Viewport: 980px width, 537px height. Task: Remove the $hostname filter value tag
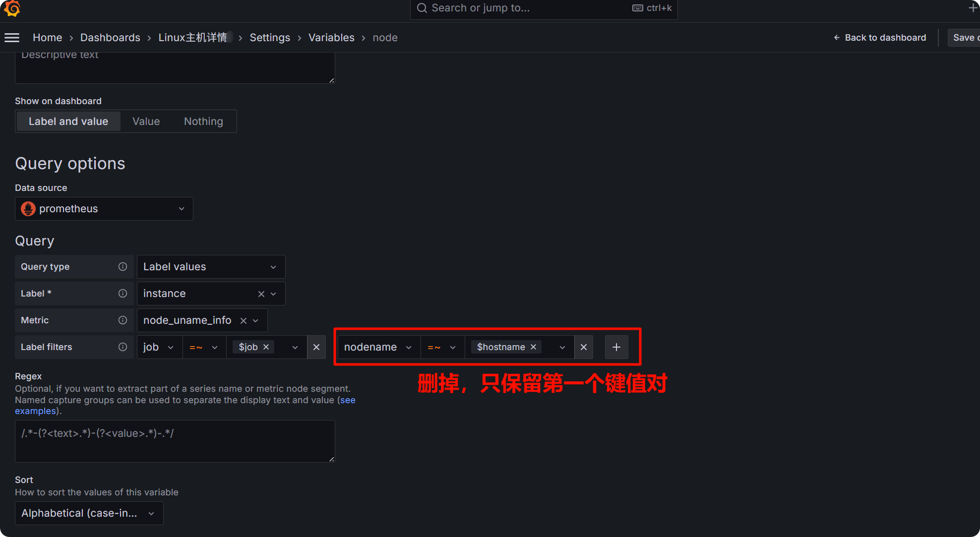point(534,347)
